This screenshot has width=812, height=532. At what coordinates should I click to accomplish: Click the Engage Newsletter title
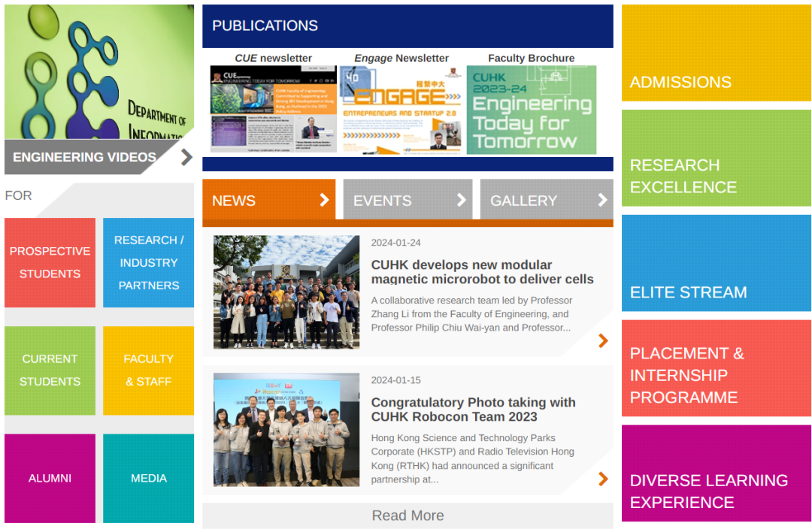coord(401,58)
